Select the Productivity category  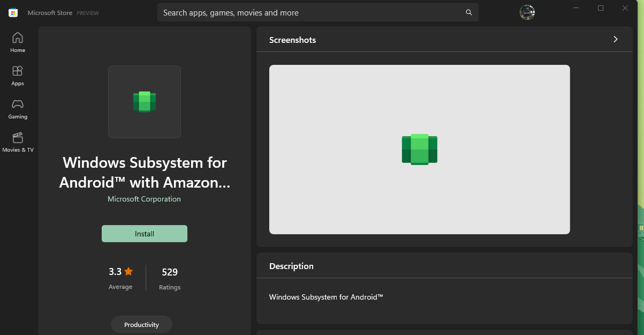[x=141, y=324]
